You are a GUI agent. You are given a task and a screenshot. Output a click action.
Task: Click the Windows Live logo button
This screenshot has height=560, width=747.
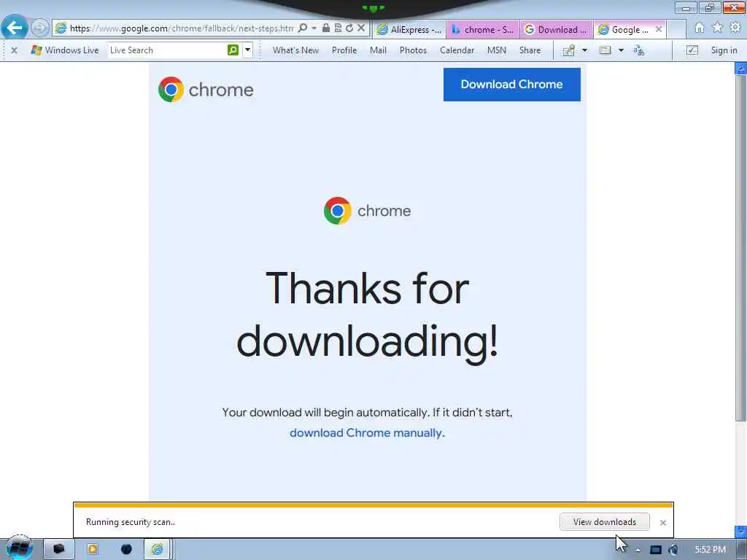(65, 50)
